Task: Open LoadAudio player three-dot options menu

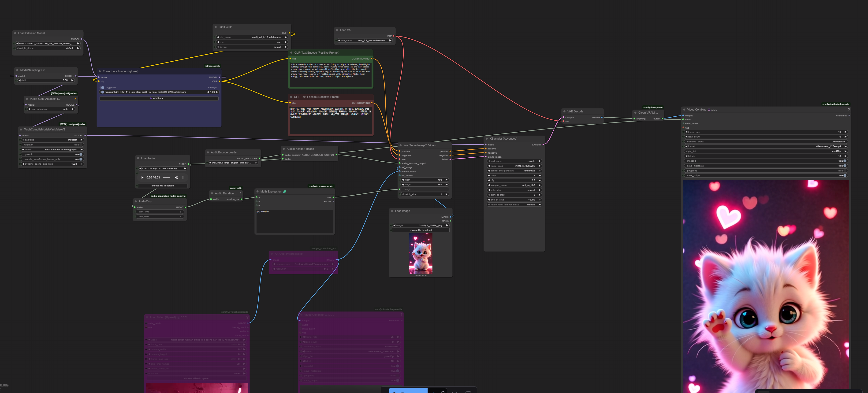Action: [x=183, y=178]
